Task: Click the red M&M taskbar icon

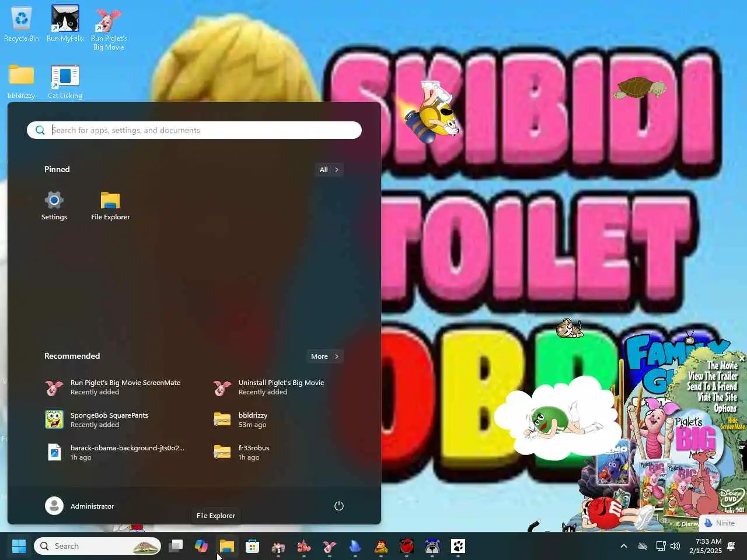Action: point(407,546)
